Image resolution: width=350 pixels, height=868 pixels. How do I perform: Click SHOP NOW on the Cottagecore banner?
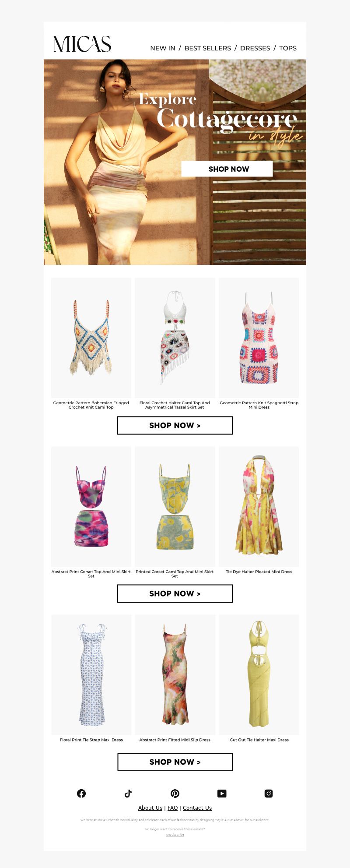227,169
